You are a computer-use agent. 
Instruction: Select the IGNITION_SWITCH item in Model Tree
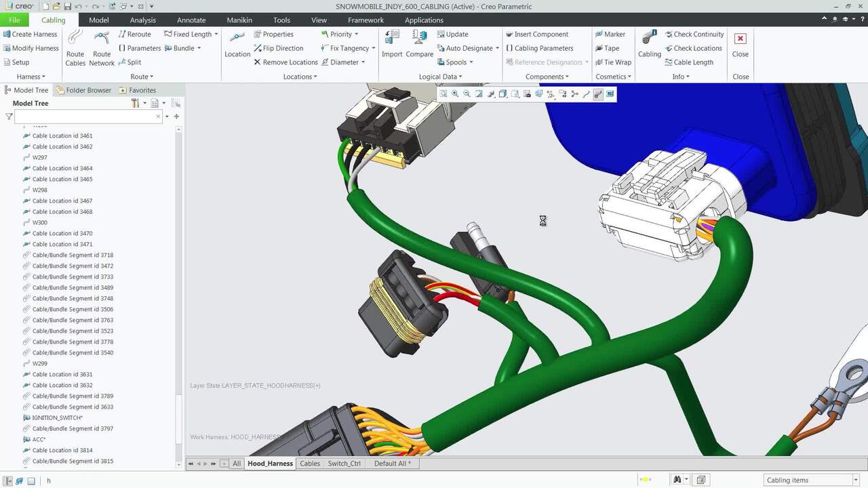(x=53, y=418)
